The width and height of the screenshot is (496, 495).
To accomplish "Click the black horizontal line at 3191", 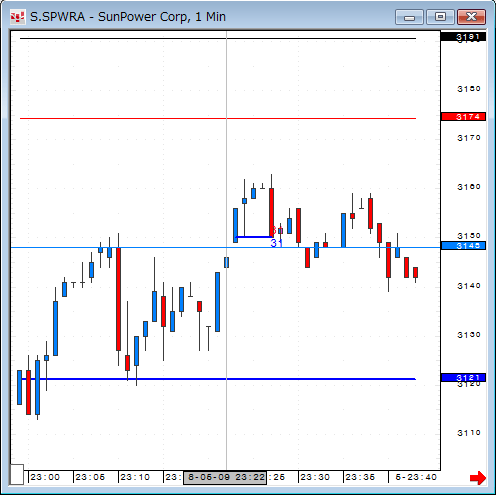I will pos(218,38).
